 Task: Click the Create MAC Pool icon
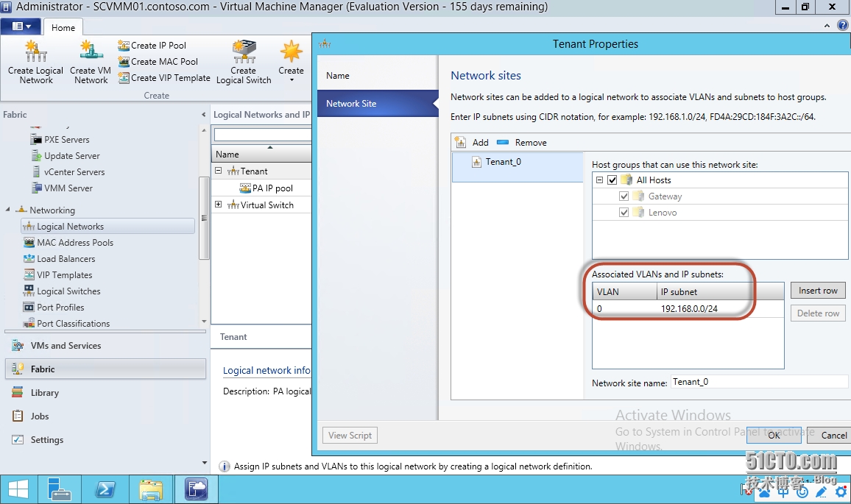click(124, 62)
